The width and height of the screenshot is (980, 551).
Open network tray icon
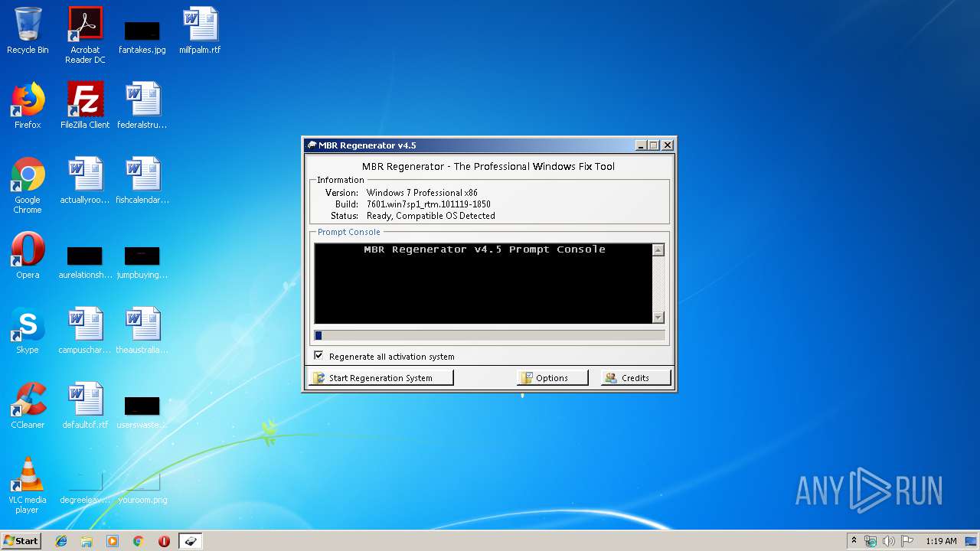coord(871,541)
